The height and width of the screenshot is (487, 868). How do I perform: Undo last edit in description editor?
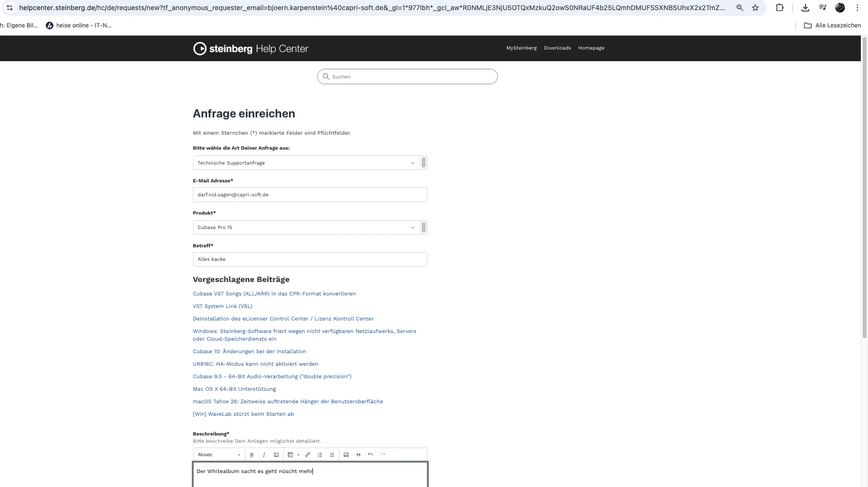(371, 455)
